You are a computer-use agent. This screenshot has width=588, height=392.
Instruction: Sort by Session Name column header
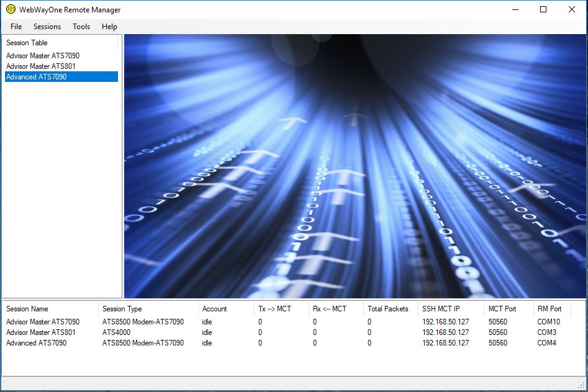pyautogui.click(x=27, y=309)
